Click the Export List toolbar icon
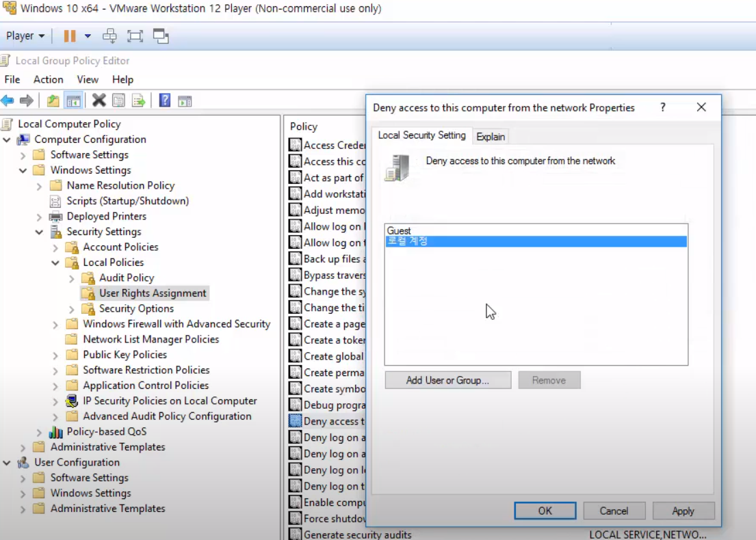This screenshot has width=756, height=540. coord(138,100)
